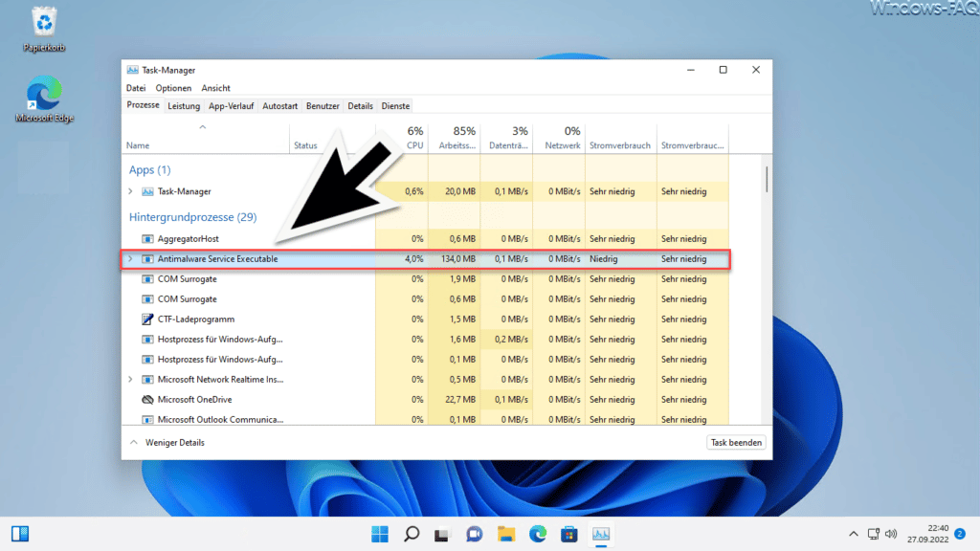Click the CTF-Ladeprogramm pen icon
This screenshot has height=551, width=980.
[147, 320]
